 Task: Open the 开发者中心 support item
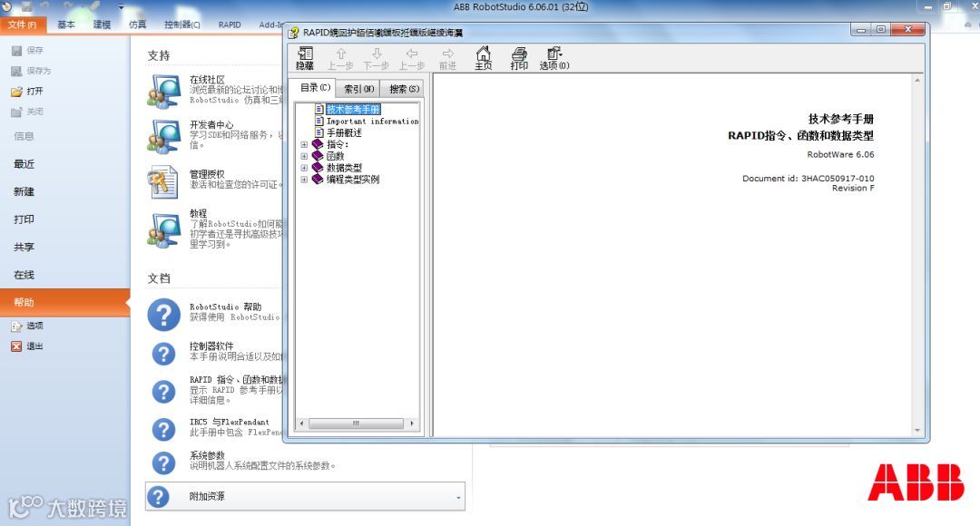(x=214, y=135)
